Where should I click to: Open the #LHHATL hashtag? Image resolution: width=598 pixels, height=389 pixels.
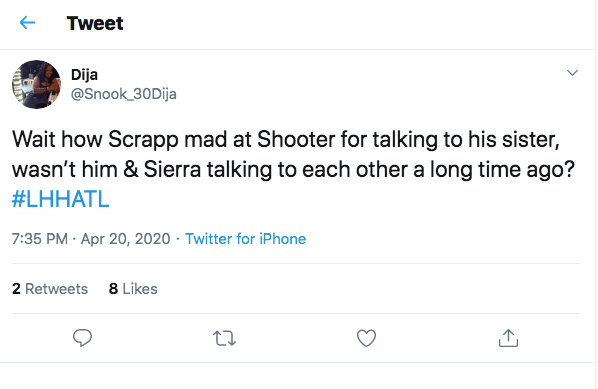click(61, 199)
